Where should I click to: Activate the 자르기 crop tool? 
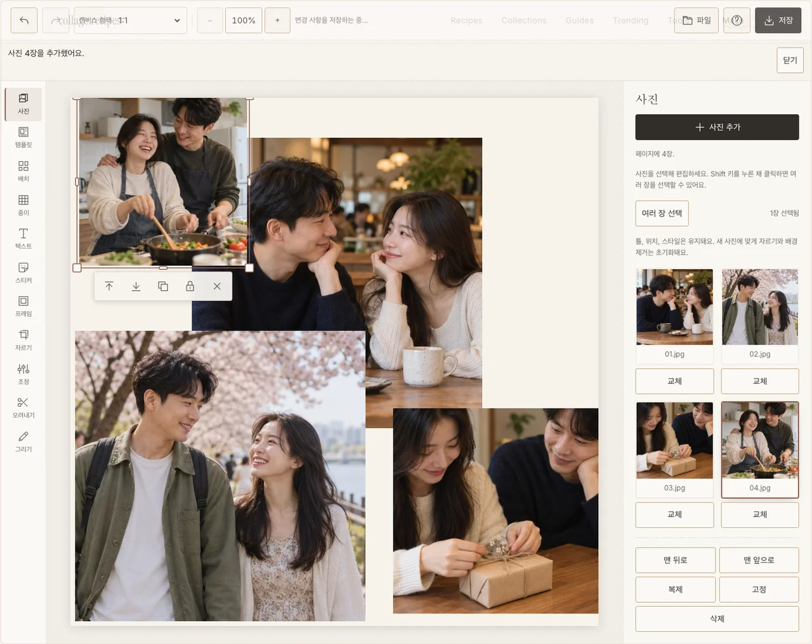click(23, 341)
